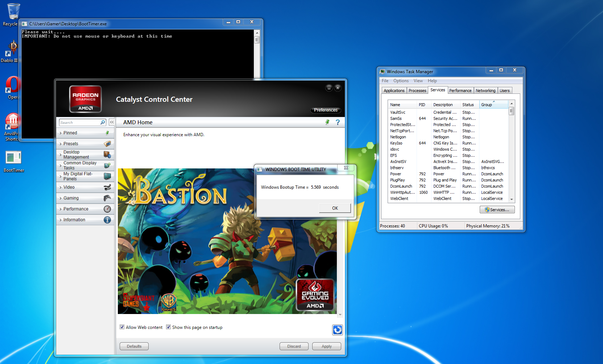Click the Task Manager title bar icon

(382, 72)
